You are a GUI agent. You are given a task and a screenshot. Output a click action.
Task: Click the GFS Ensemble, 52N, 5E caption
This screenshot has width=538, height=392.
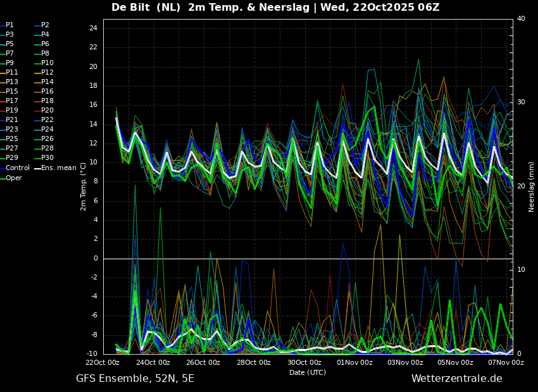pos(135,379)
